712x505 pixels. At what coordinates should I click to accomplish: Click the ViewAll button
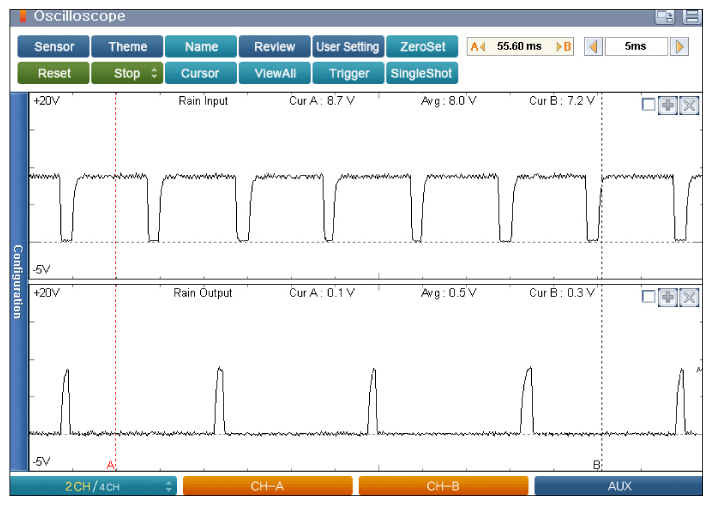(x=274, y=73)
